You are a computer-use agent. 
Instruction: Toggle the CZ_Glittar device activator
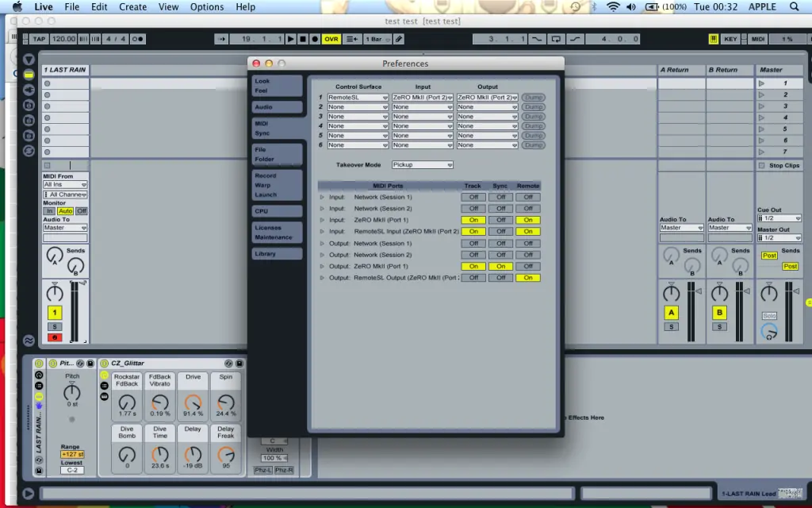pos(104,364)
